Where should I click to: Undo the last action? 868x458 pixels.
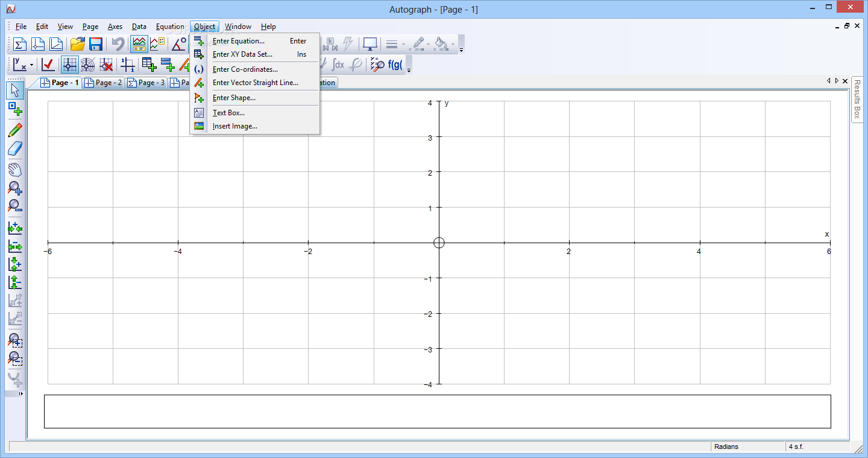[x=118, y=44]
